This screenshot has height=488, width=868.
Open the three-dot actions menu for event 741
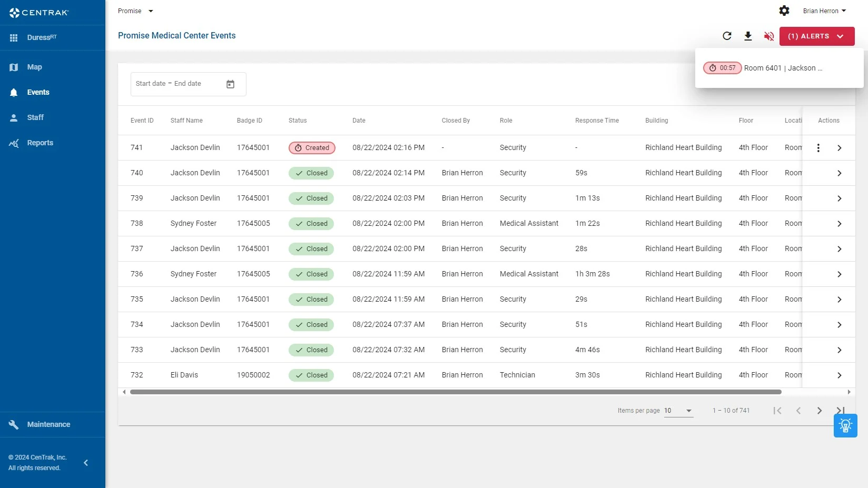(818, 148)
